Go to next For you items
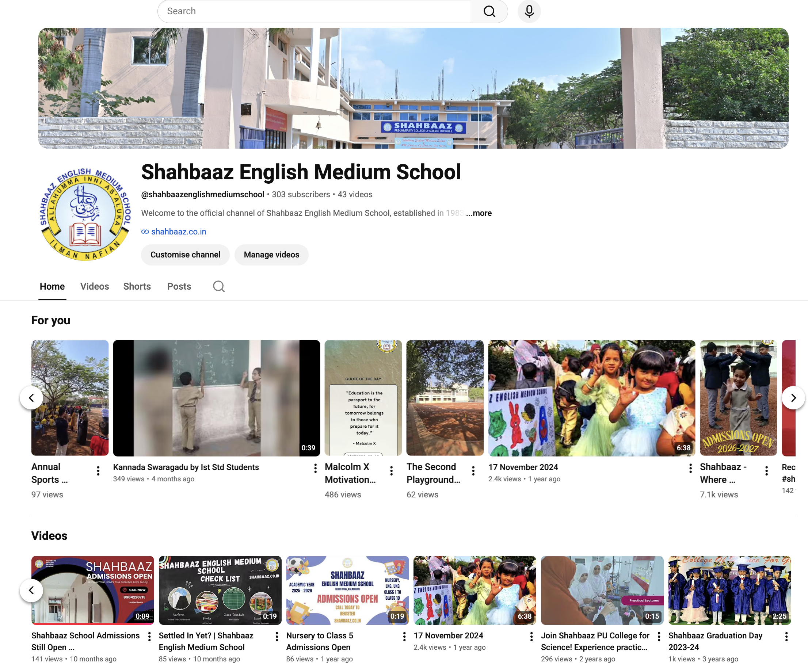 (793, 398)
